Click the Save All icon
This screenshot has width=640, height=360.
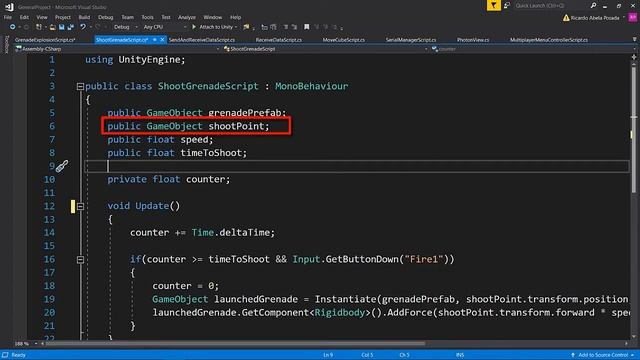pos(71,27)
